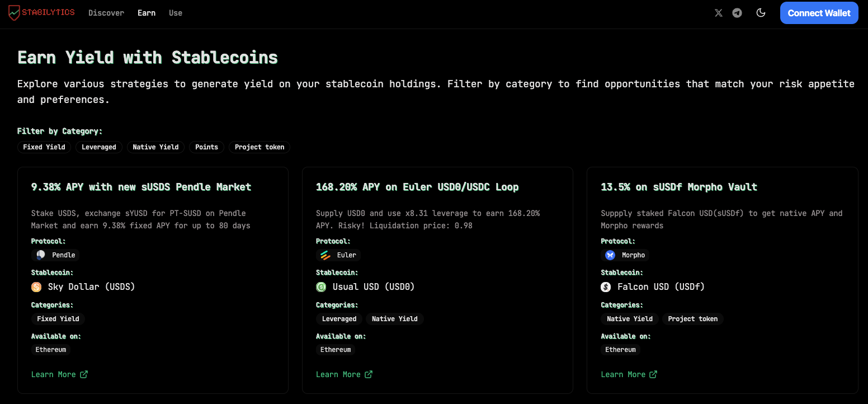The height and width of the screenshot is (404, 868).
Task: Click Native Yield tag in Euler card
Action: click(x=395, y=319)
